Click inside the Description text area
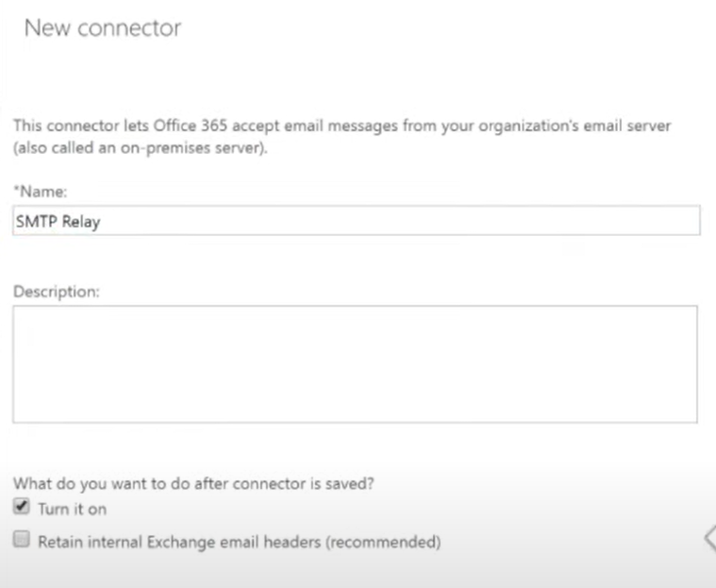The width and height of the screenshot is (716, 588). [356, 364]
